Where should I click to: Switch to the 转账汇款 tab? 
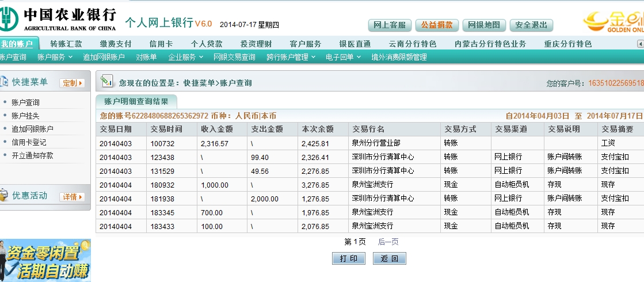tap(66, 44)
